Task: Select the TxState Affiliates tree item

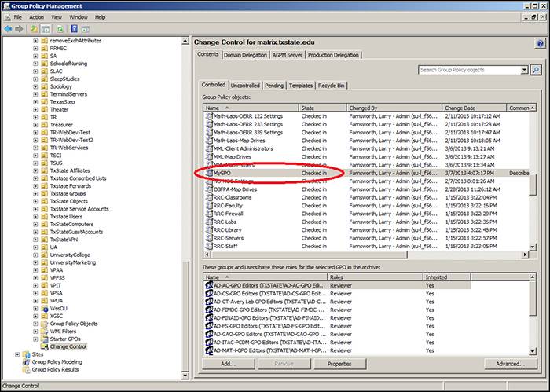Action: tap(70, 170)
